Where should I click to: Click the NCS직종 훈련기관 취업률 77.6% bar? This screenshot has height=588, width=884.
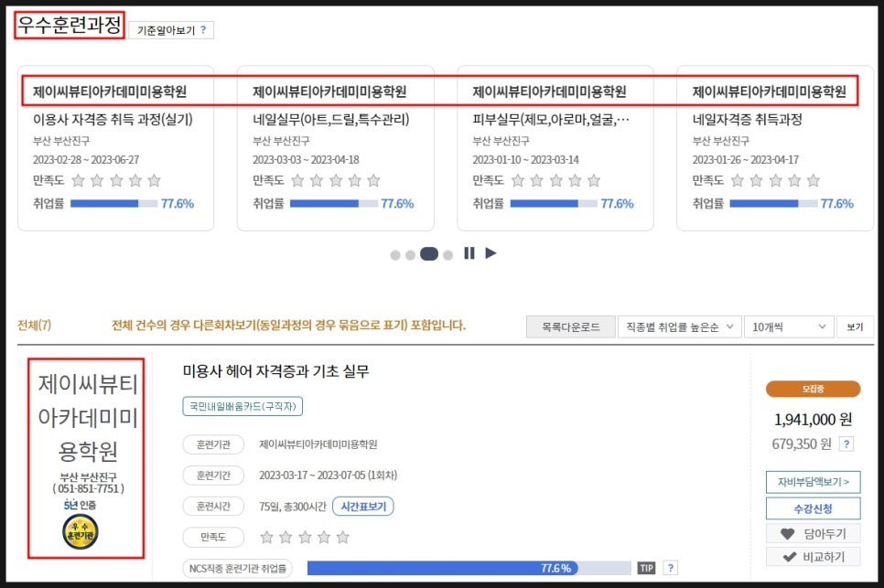pyautogui.click(x=469, y=568)
